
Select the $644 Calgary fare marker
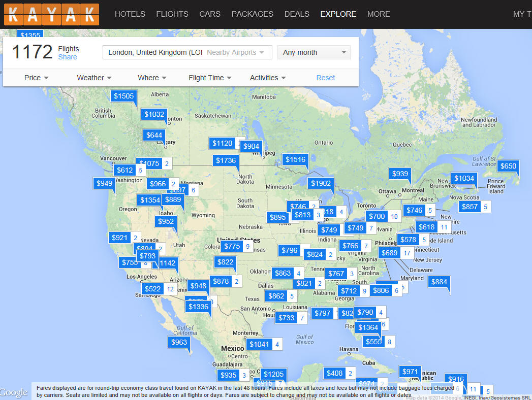coord(154,135)
